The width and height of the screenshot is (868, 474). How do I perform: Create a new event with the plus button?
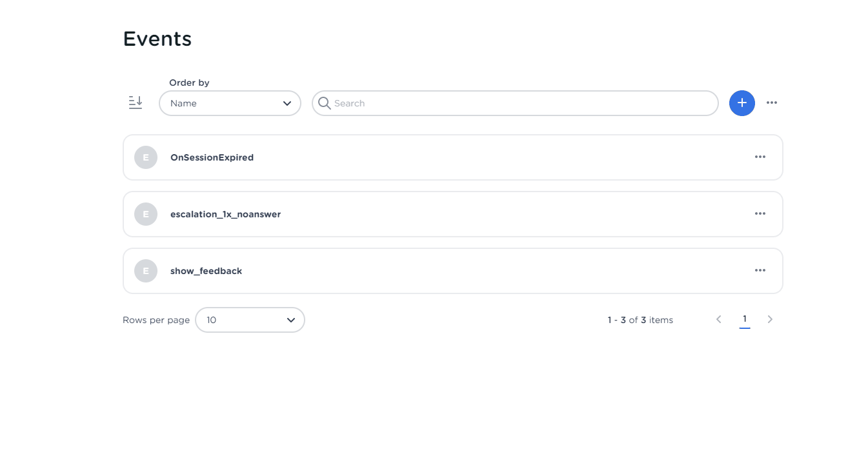pyautogui.click(x=742, y=103)
